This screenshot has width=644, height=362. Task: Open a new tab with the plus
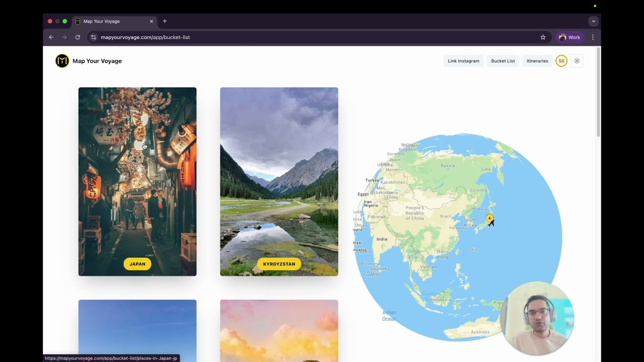pyautogui.click(x=165, y=21)
